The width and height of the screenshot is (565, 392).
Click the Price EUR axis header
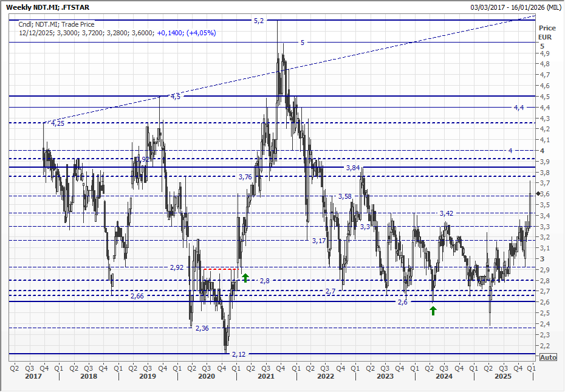547,32
